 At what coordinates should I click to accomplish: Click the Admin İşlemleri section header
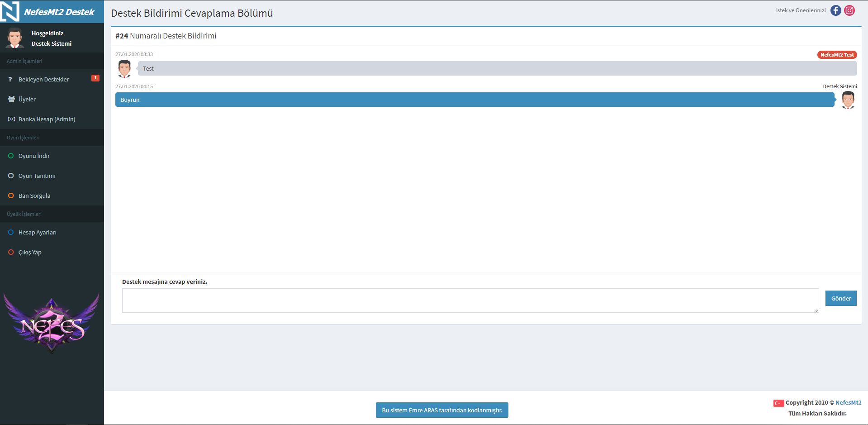pyautogui.click(x=24, y=61)
